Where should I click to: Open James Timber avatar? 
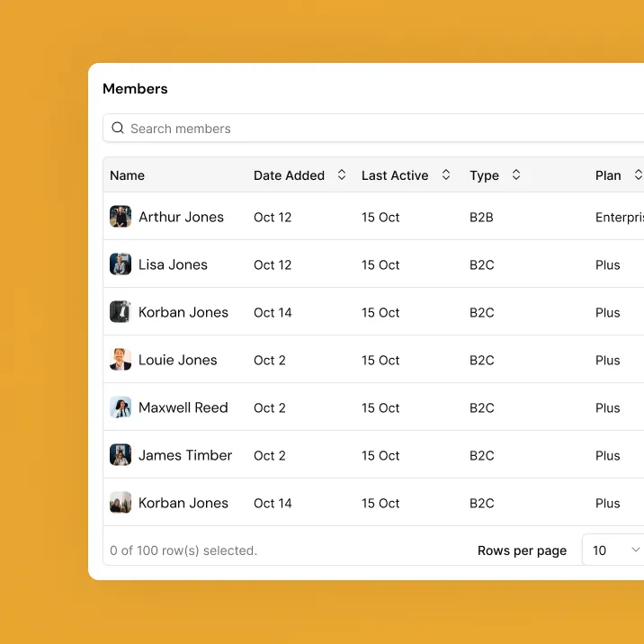point(121,454)
